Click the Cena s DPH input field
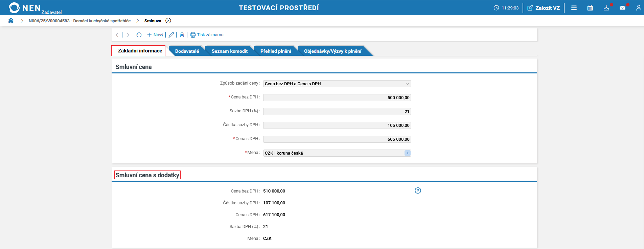The height and width of the screenshot is (249, 644). (337, 139)
